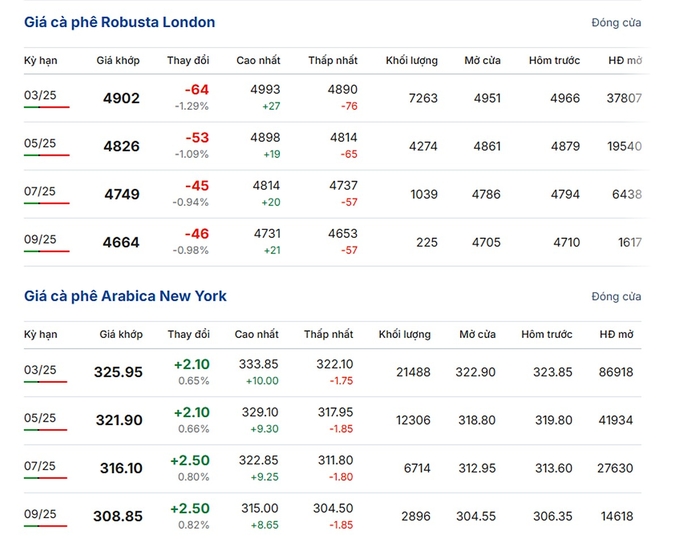Click the Robusta Thấp nhất column header

click(333, 61)
